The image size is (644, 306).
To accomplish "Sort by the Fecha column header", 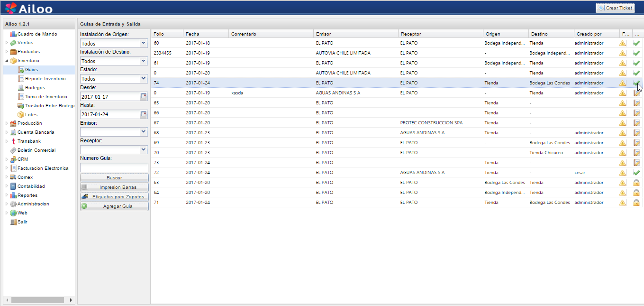I will point(206,34).
